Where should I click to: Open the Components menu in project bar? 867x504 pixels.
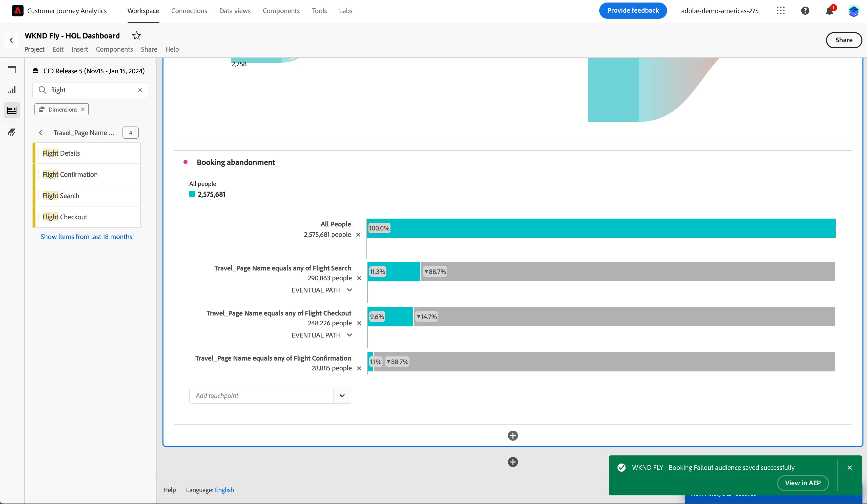(114, 49)
